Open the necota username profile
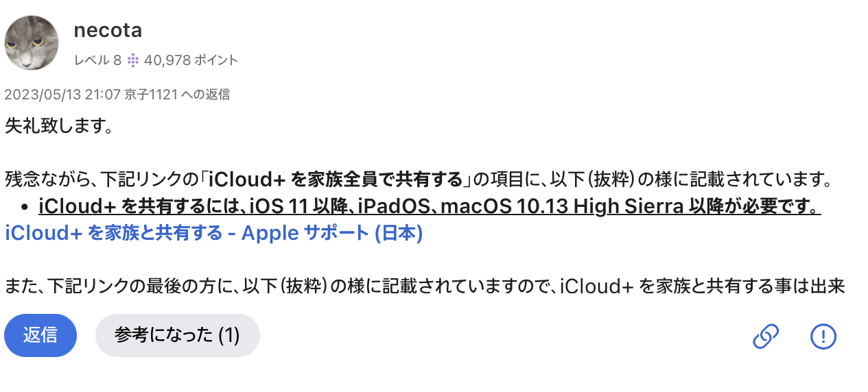Image resolution: width=868 pixels, height=392 pixels. (x=108, y=31)
